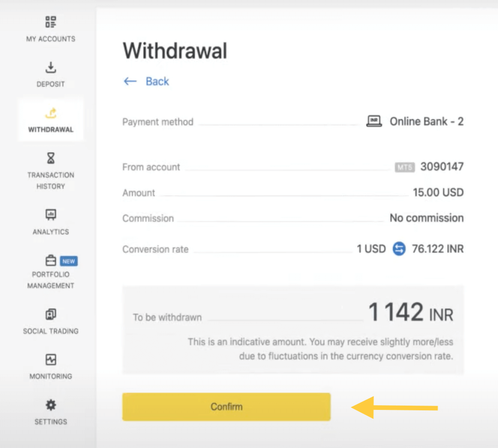Open ANALYTICS menu label

[51, 232]
